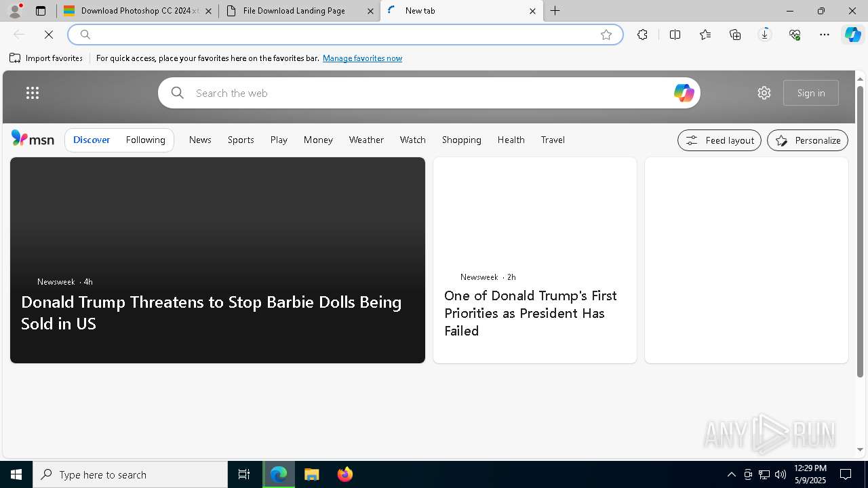Open the News section
The height and width of the screenshot is (488, 868).
click(x=200, y=140)
